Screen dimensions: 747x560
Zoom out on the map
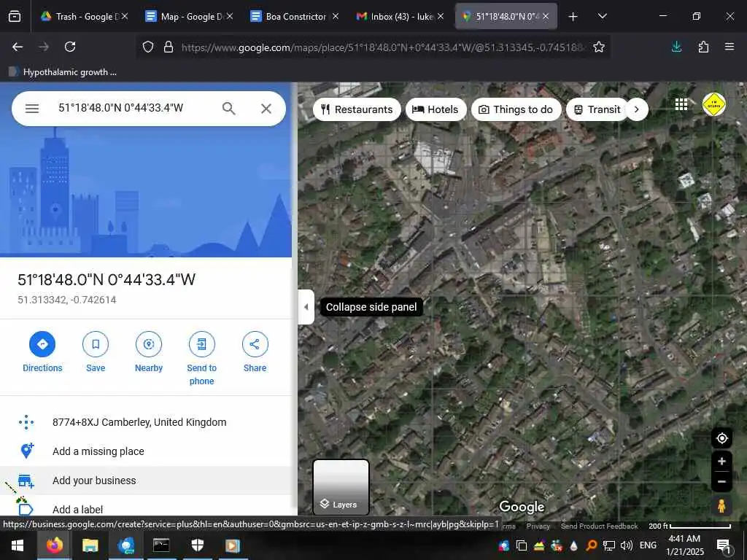coord(721,481)
